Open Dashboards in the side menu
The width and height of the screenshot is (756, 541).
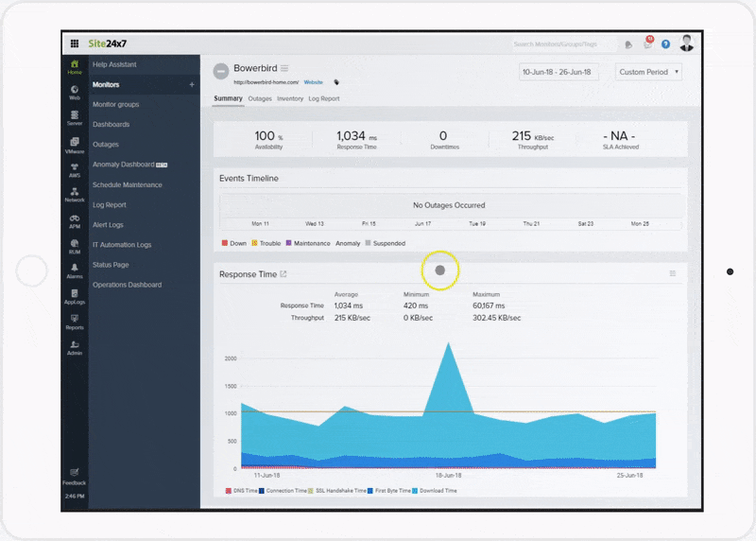(111, 125)
